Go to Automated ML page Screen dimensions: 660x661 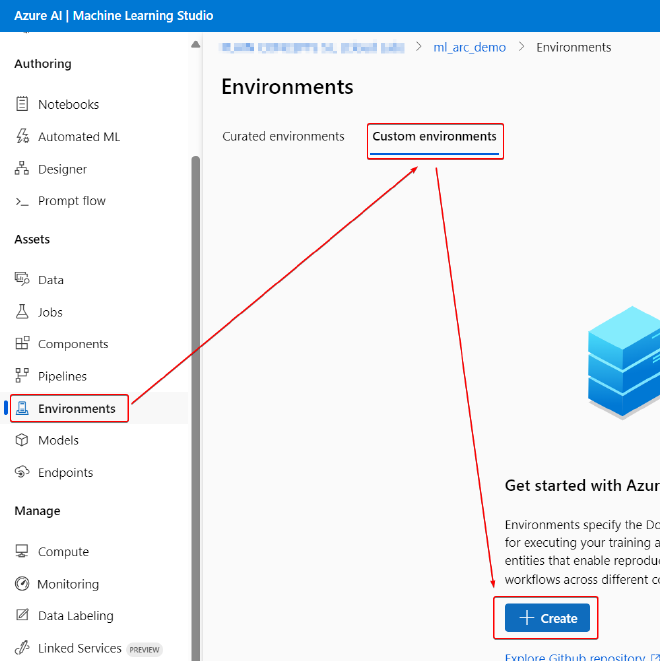coord(79,137)
